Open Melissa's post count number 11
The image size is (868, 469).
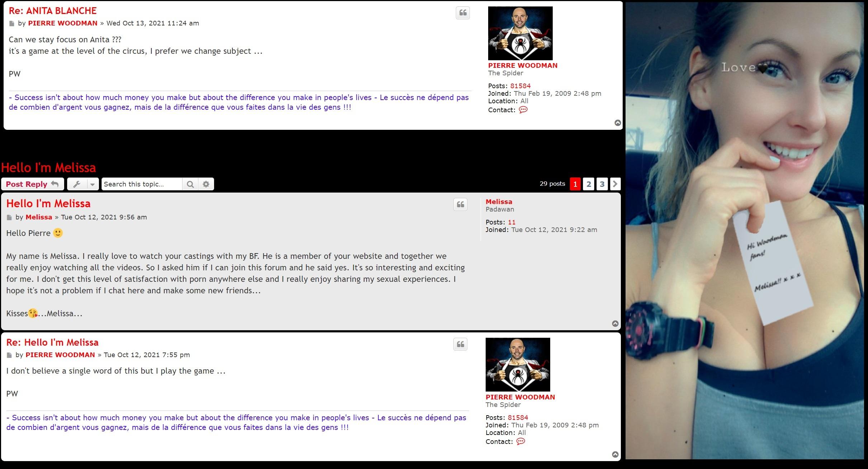(x=511, y=222)
